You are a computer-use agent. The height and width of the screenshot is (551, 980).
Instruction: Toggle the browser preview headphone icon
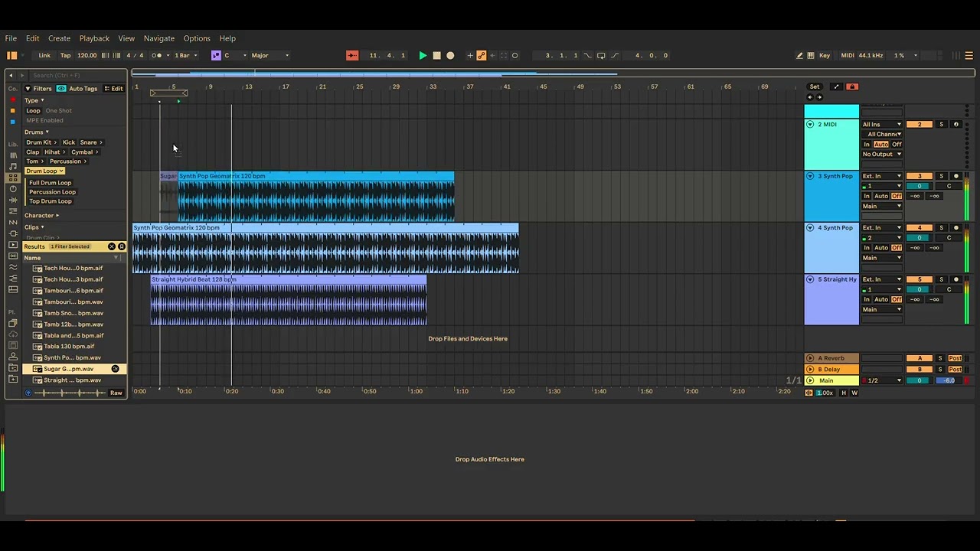(28, 393)
